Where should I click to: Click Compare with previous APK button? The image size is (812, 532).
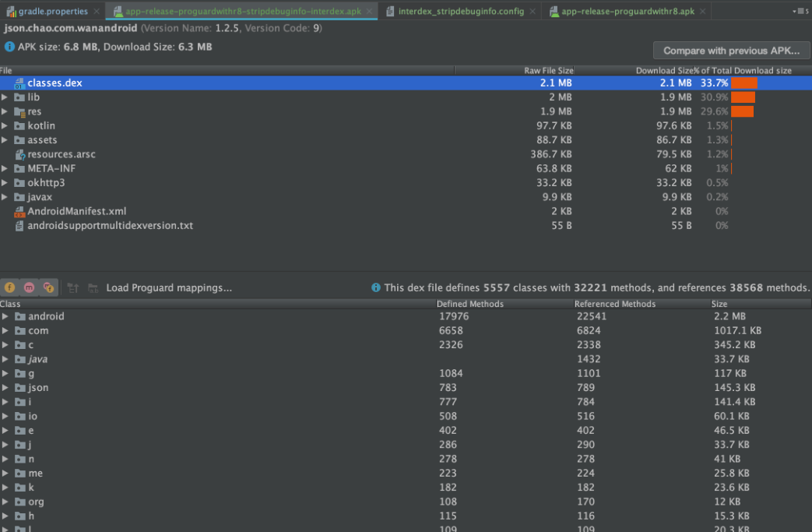[731, 51]
